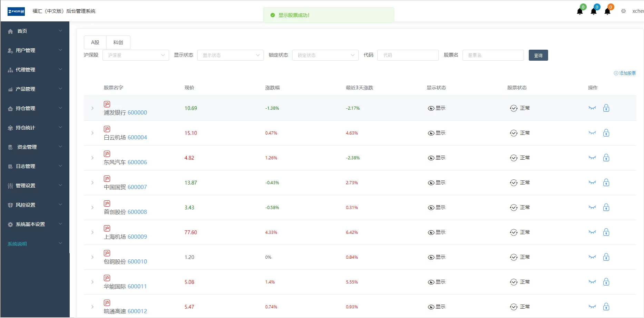Click the FXCM logo top left

click(x=16, y=11)
